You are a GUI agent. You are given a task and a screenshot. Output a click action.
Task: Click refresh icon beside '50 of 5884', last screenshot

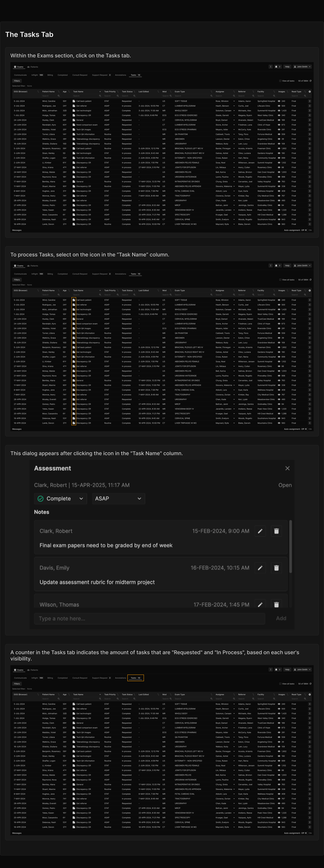[x=310, y=684]
